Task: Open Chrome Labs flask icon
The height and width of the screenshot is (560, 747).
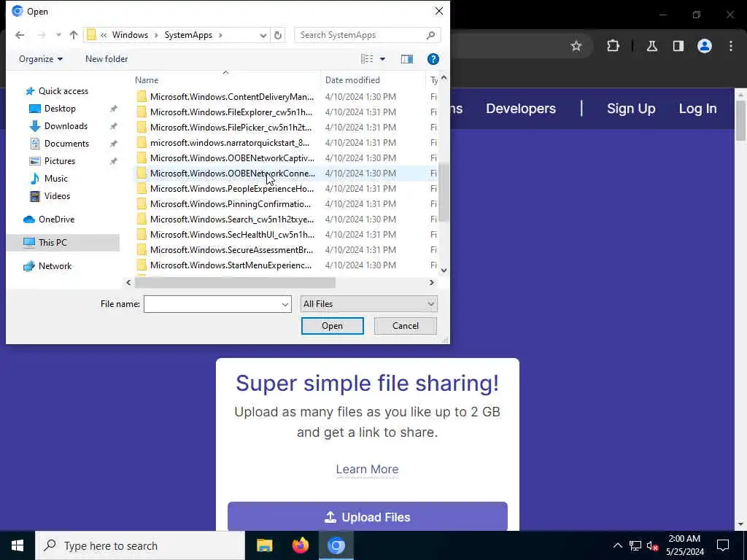Action: (651, 46)
